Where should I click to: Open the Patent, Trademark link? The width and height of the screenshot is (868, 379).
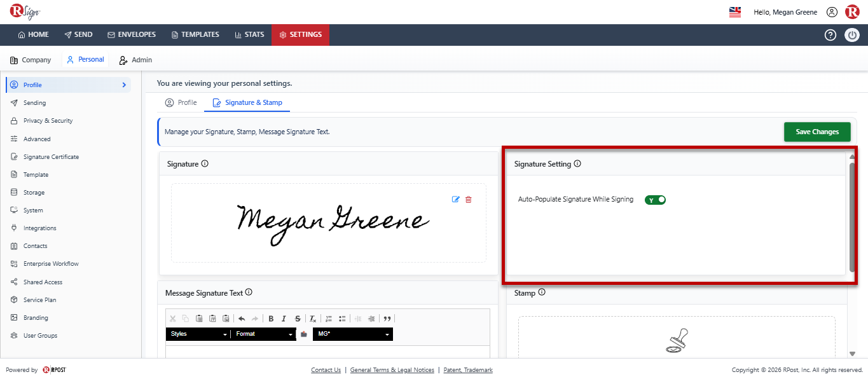point(468,370)
